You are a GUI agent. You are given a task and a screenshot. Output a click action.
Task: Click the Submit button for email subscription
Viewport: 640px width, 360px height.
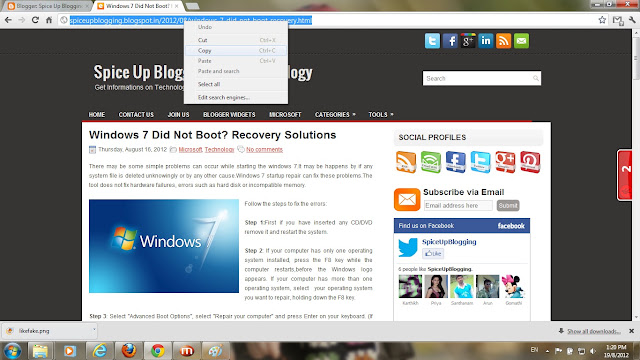click(x=508, y=205)
